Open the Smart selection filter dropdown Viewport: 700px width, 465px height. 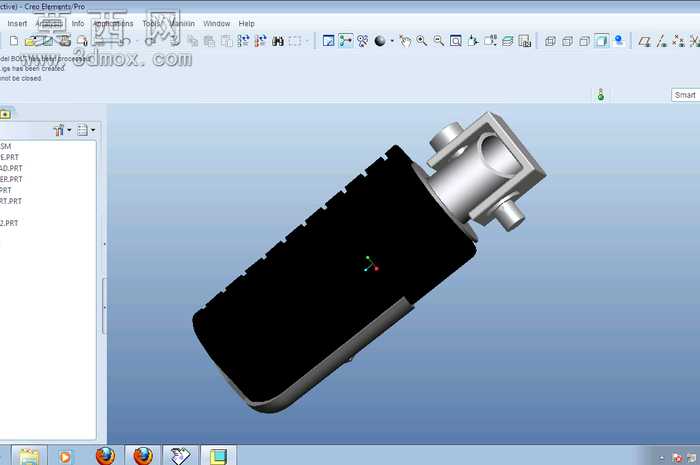(x=685, y=95)
